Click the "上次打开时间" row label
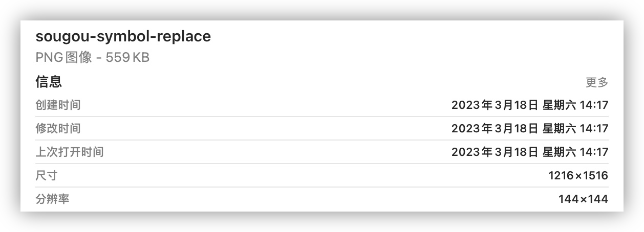The height and width of the screenshot is (232, 644). 70,152
